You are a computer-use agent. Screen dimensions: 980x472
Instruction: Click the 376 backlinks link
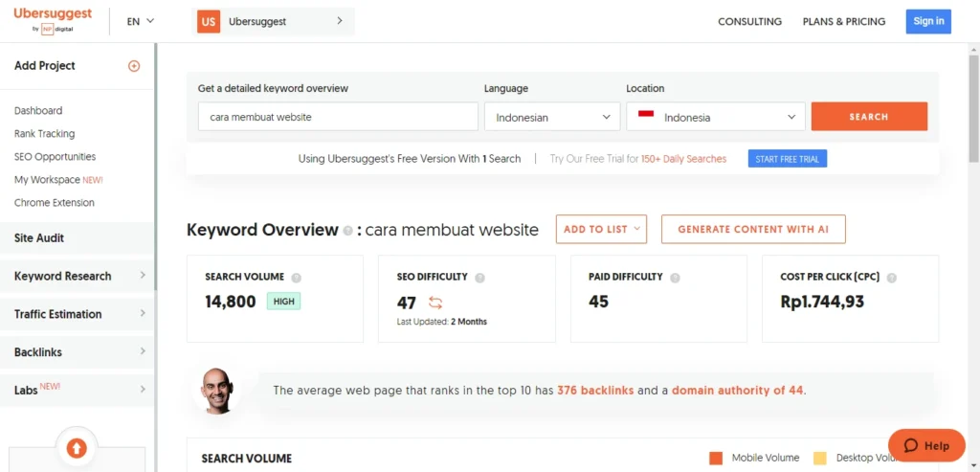[x=595, y=390]
